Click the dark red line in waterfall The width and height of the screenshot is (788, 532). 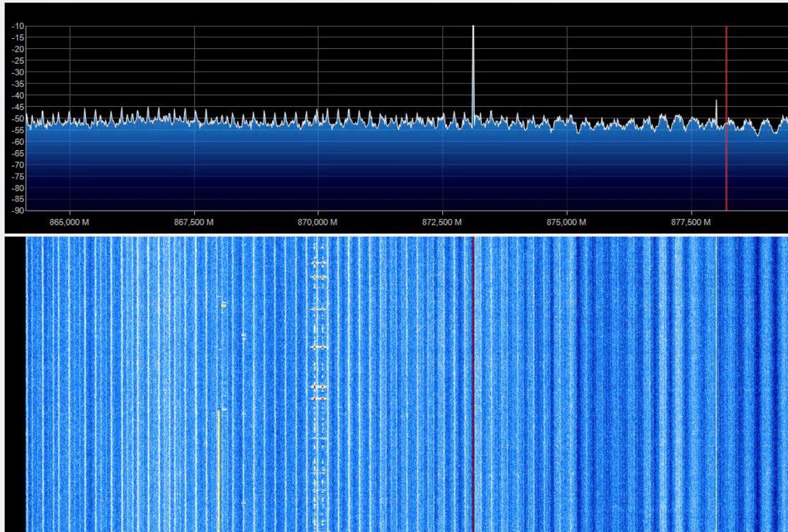(473, 384)
